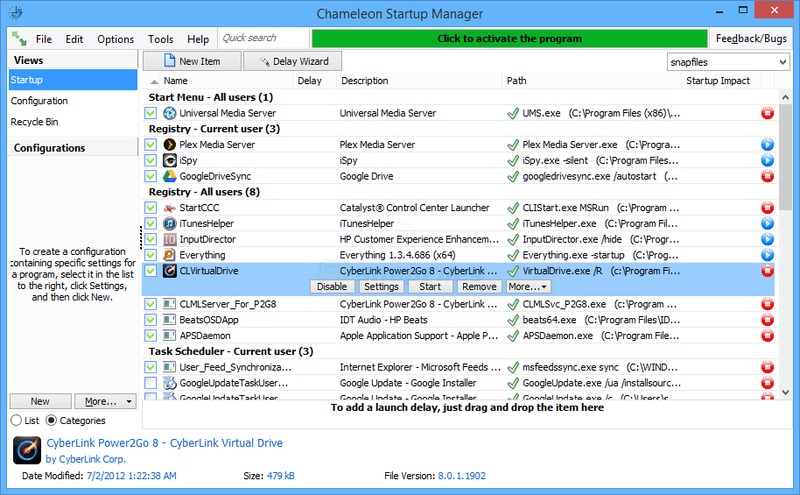Image resolution: width=800 pixels, height=495 pixels.
Task: Click the scrollbar up arrow
Action: 785,97
